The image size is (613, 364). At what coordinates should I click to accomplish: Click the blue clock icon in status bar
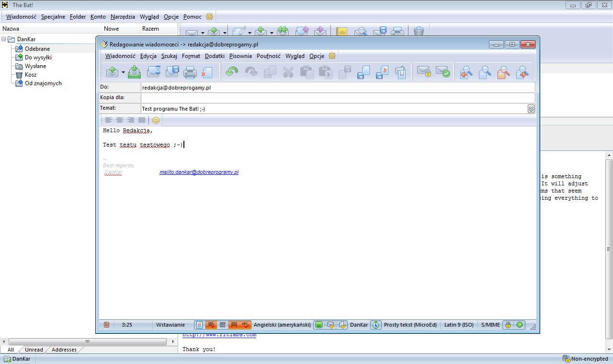coord(376,325)
